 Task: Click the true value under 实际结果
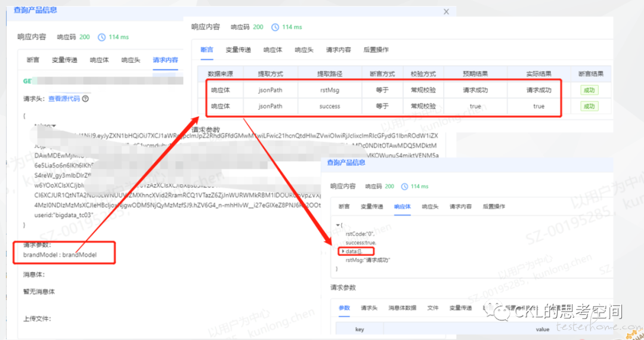pyautogui.click(x=539, y=106)
